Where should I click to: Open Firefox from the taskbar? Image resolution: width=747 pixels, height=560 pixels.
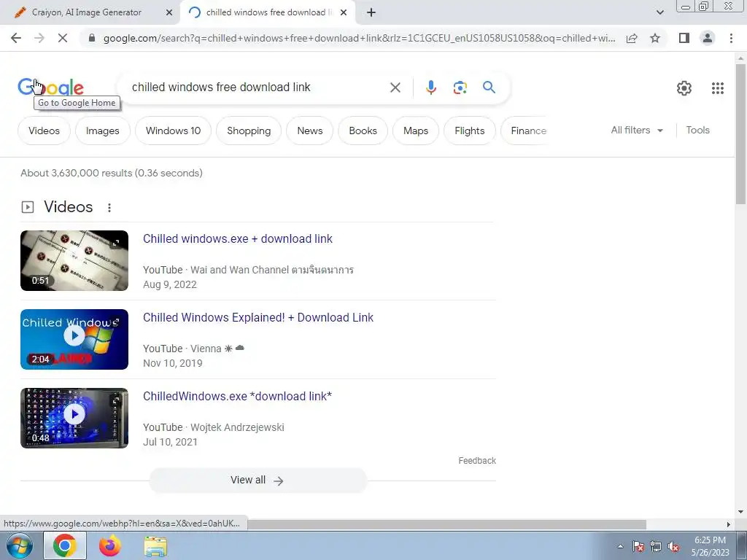pos(110,545)
